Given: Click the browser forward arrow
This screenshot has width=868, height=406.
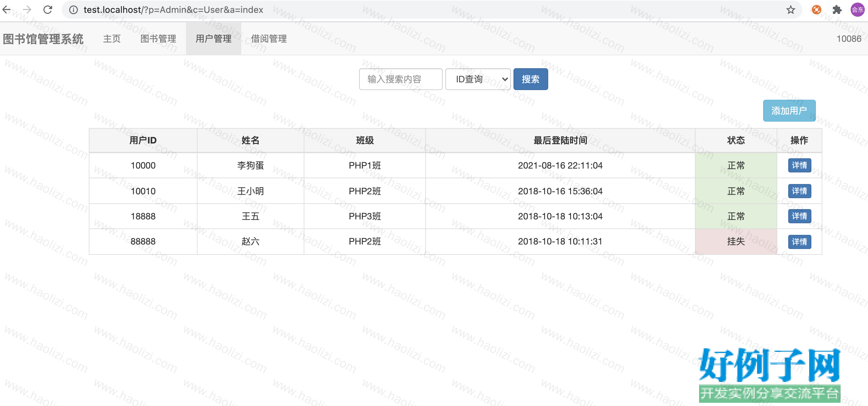Looking at the screenshot, I should 27,9.
